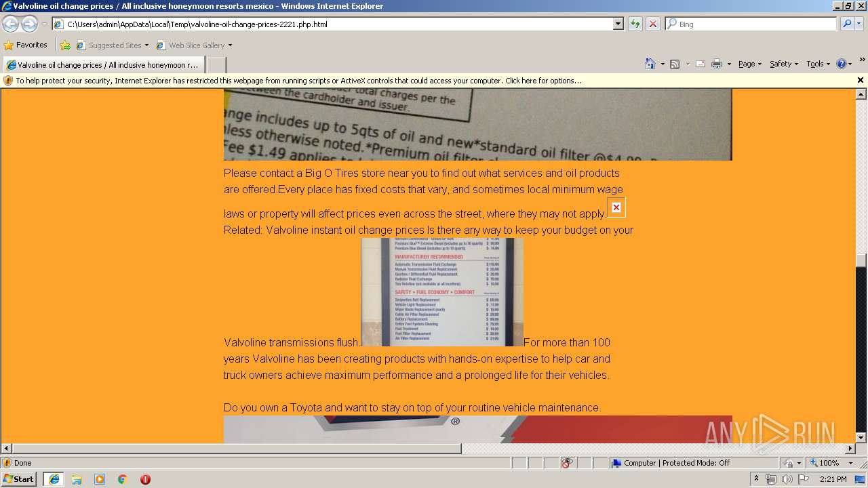This screenshot has width=868, height=488.
Task: Expand the Home button dropdown arrow
Action: click(663, 64)
